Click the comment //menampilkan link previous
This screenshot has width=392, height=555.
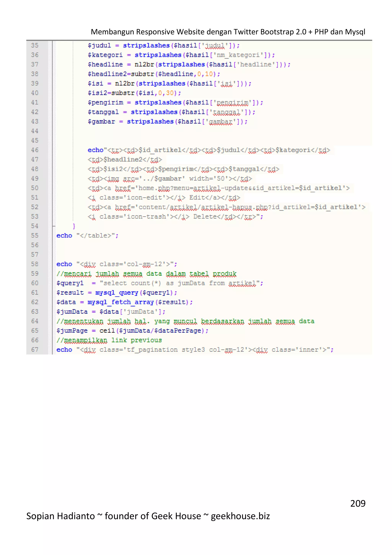(x=109, y=340)
